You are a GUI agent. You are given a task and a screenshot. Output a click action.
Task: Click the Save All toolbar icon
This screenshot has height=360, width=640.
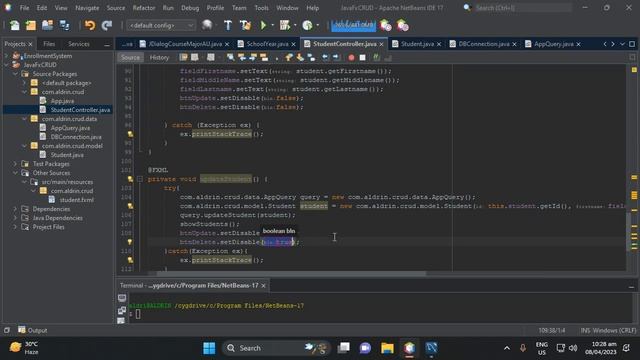tap(64, 26)
